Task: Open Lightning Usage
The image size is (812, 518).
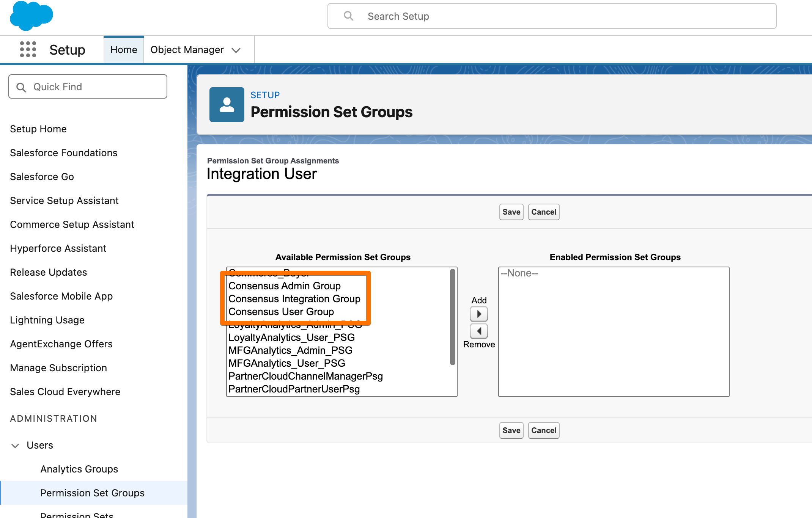Action: point(47,320)
